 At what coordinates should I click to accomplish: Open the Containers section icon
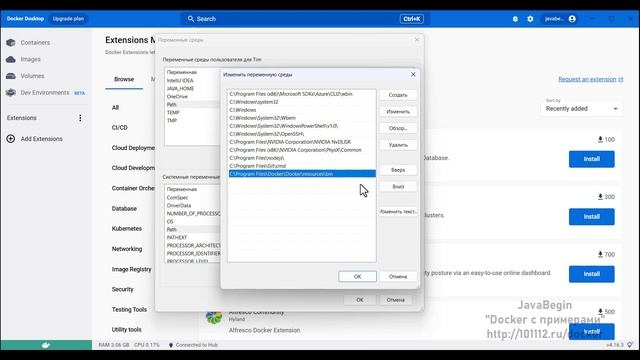11,42
